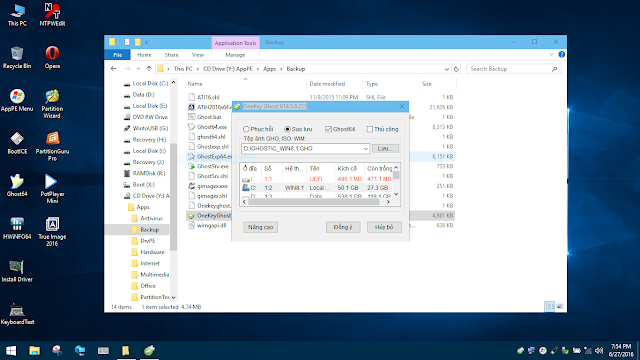640x360 pixels.
Task: Click the OneKey Ghost taskbar icon
Action: pos(149,350)
